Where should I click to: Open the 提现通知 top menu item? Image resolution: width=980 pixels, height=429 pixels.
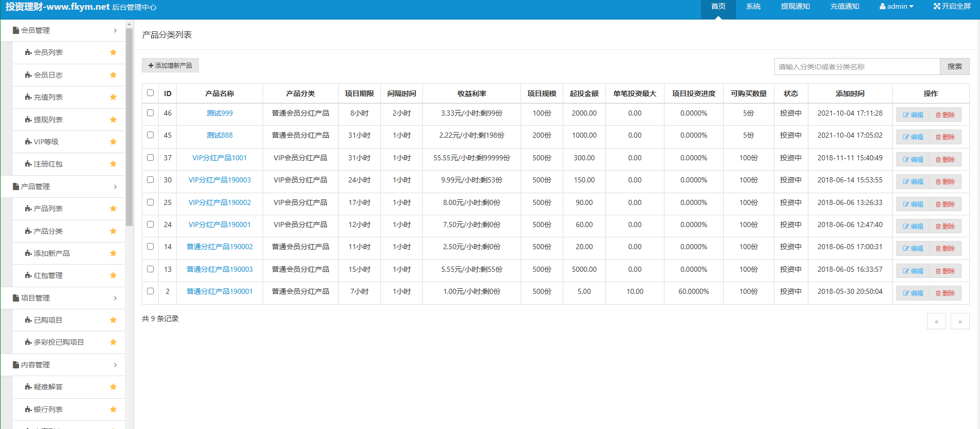pos(795,7)
